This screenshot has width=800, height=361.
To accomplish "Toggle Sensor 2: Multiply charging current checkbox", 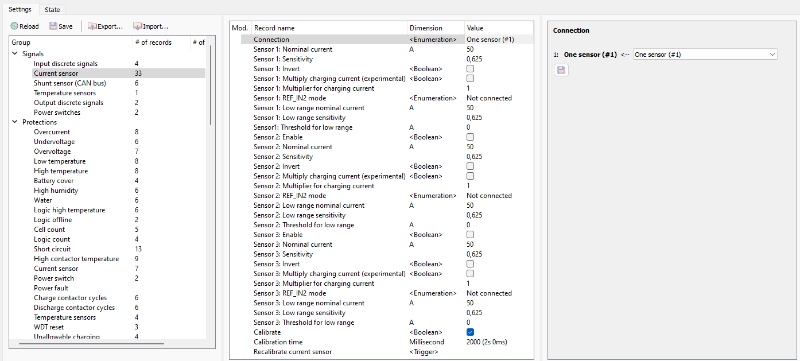I will pos(470,176).
